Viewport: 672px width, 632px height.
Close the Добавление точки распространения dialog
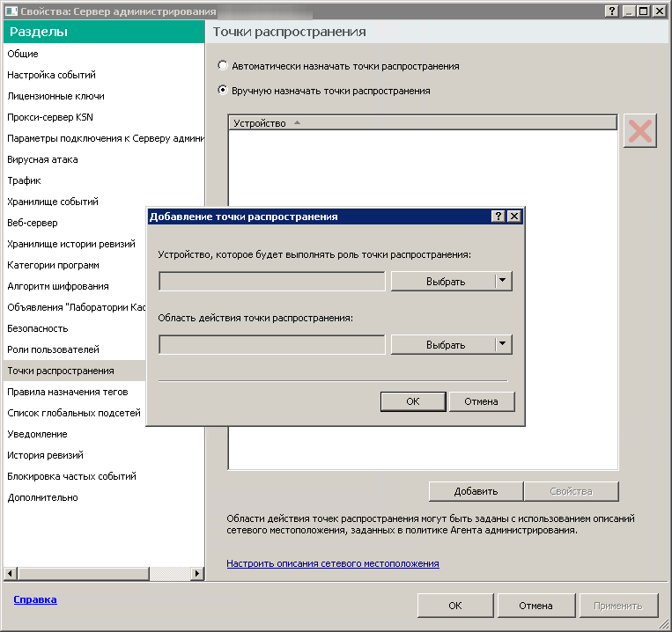[513, 217]
